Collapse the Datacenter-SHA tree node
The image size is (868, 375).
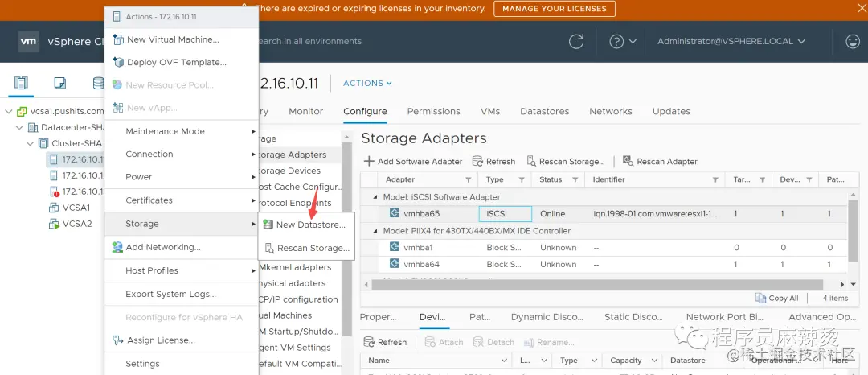click(19, 127)
